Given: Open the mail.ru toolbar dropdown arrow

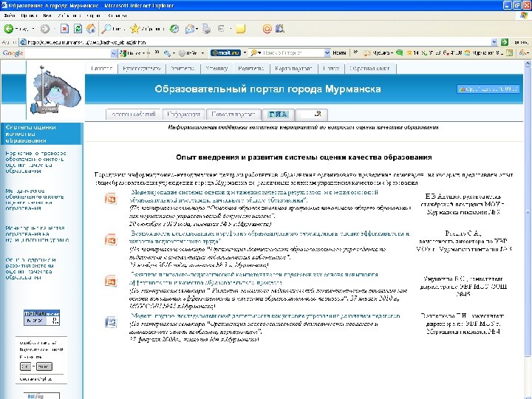Looking at the screenshot, I should tap(245, 53).
